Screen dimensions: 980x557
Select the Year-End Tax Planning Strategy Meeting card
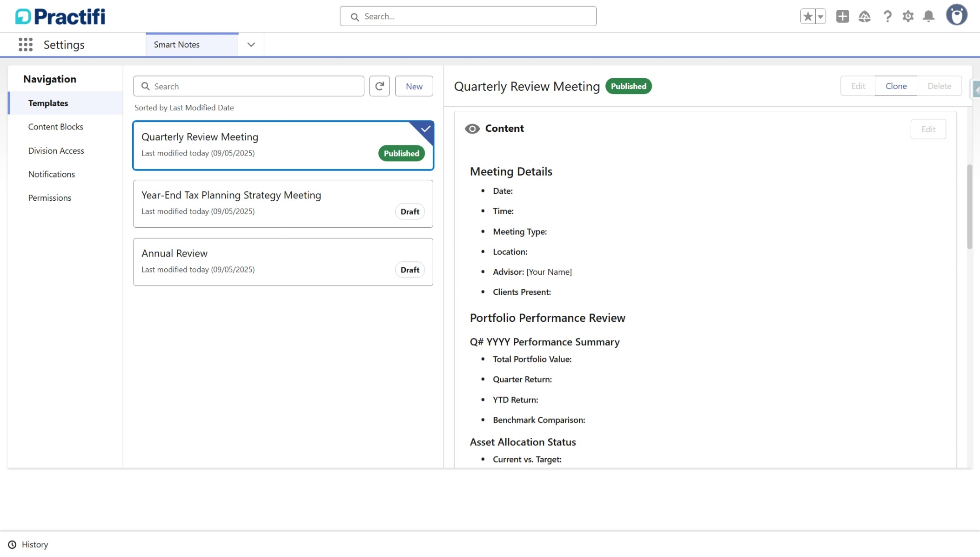[x=283, y=204]
